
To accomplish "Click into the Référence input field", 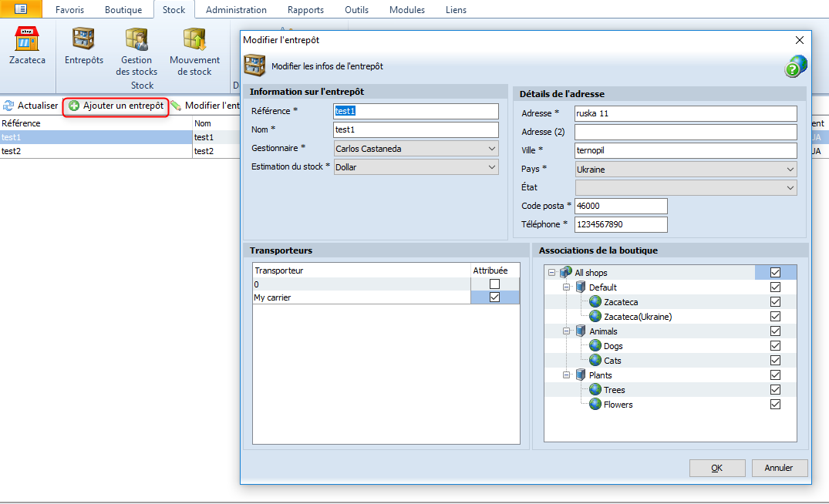I will [416, 111].
